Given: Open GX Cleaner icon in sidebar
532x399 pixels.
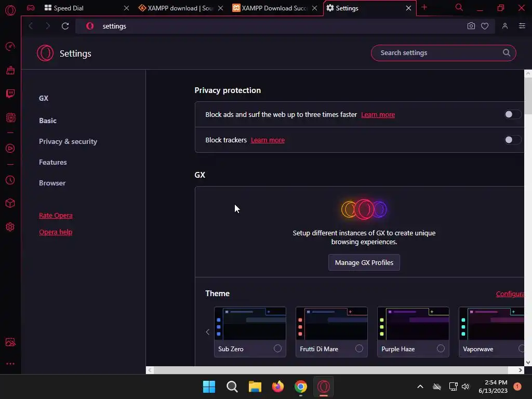Looking at the screenshot, I should pyautogui.click(x=10, y=70).
